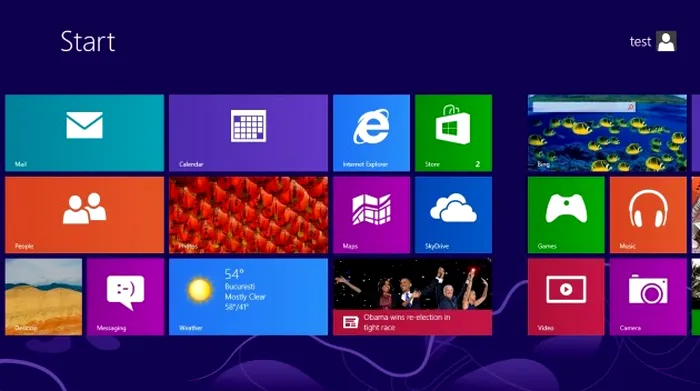Image resolution: width=700 pixels, height=391 pixels.
Task: Open the Store tile
Action: (454, 133)
